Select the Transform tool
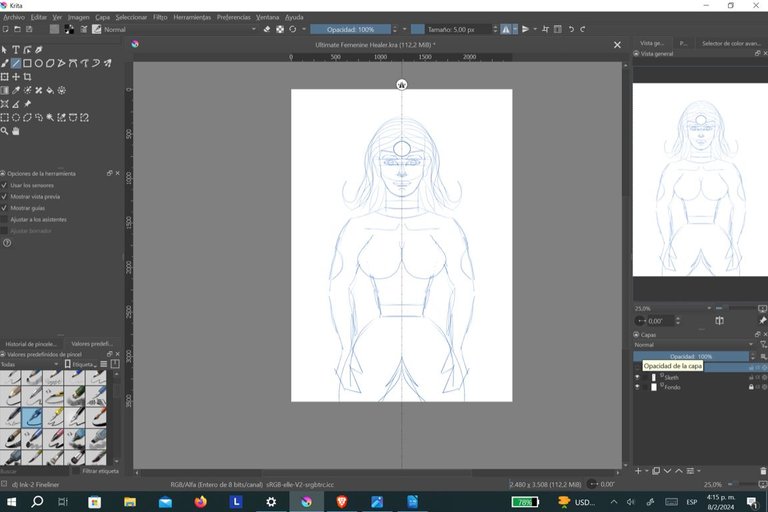Image resolution: width=768 pixels, height=512 pixels. [4, 77]
